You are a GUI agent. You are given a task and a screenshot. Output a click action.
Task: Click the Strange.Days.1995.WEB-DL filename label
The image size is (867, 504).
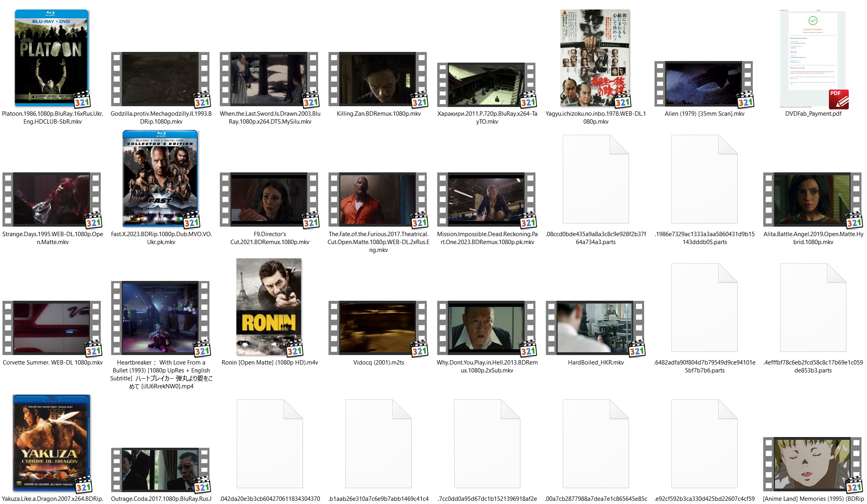pos(53,238)
